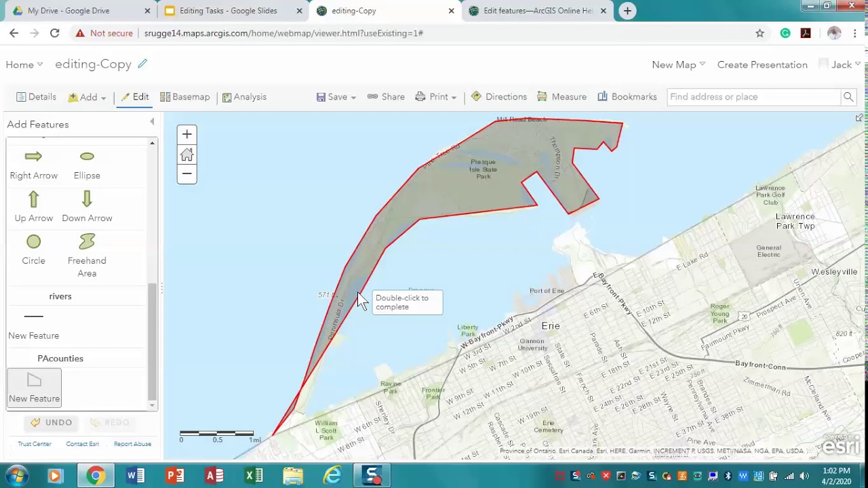Screen dimensions: 868x488
Task: Click the Contact Esri link
Action: (x=82, y=444)
